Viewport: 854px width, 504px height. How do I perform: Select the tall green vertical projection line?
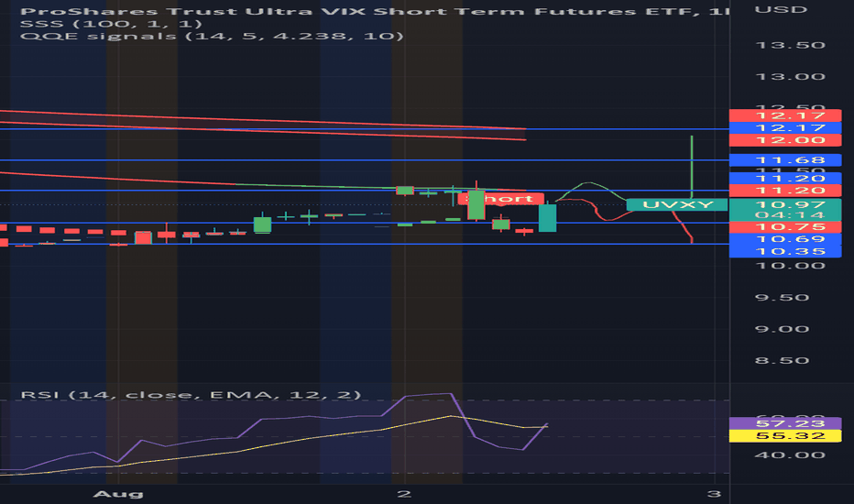pyautogui.click(x=692, y=167)
